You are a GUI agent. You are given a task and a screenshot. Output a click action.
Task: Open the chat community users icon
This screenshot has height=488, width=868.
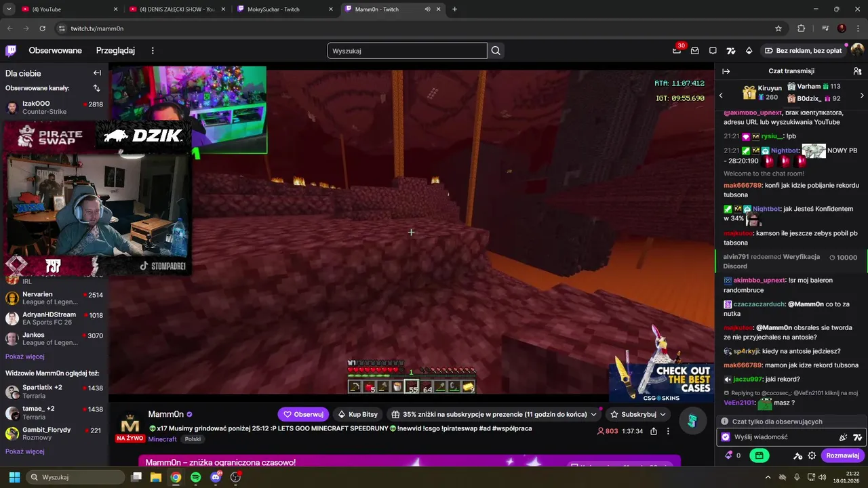857,71
